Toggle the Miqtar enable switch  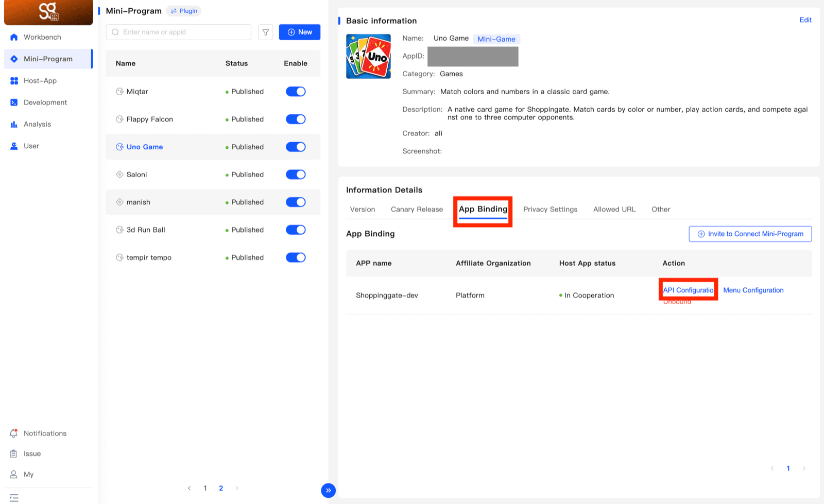[296, 92]
